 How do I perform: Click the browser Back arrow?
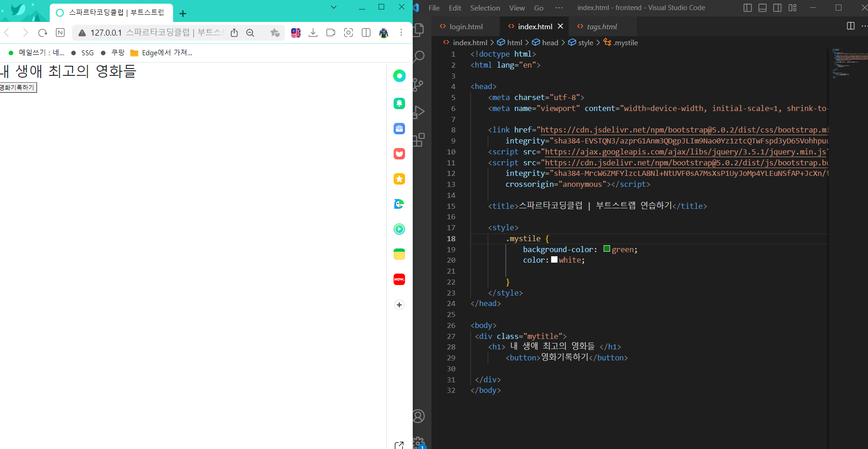pyautogui.click(x=7, y=32)
